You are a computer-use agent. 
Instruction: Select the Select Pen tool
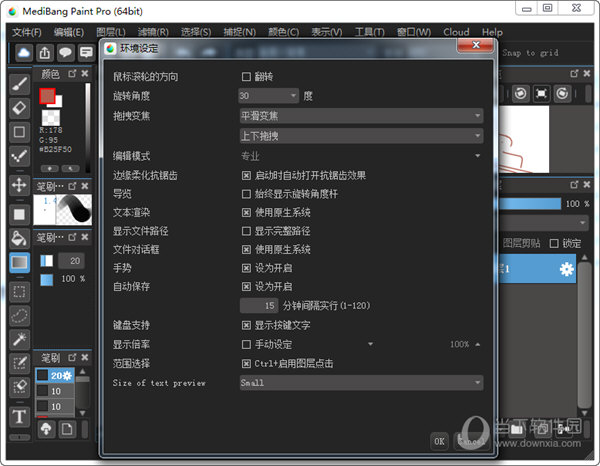[19, 363]
